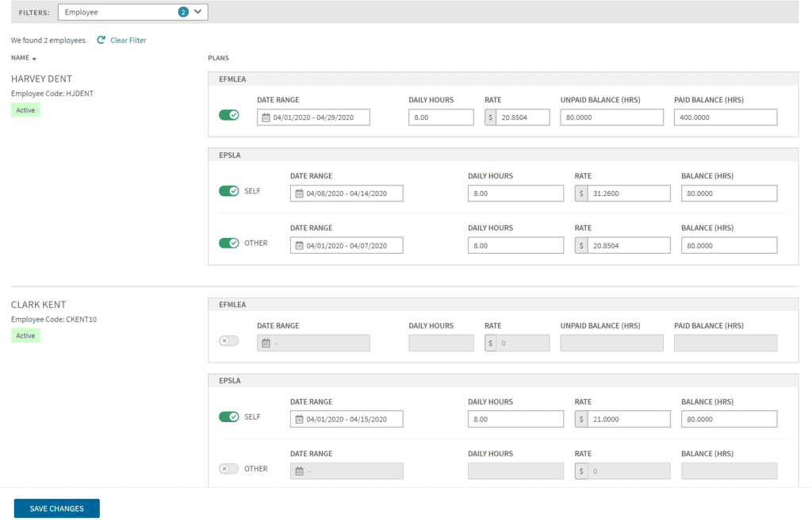
Task: Disable Clark Kent EPSLA SELF toggle
Action: [229, 417]
